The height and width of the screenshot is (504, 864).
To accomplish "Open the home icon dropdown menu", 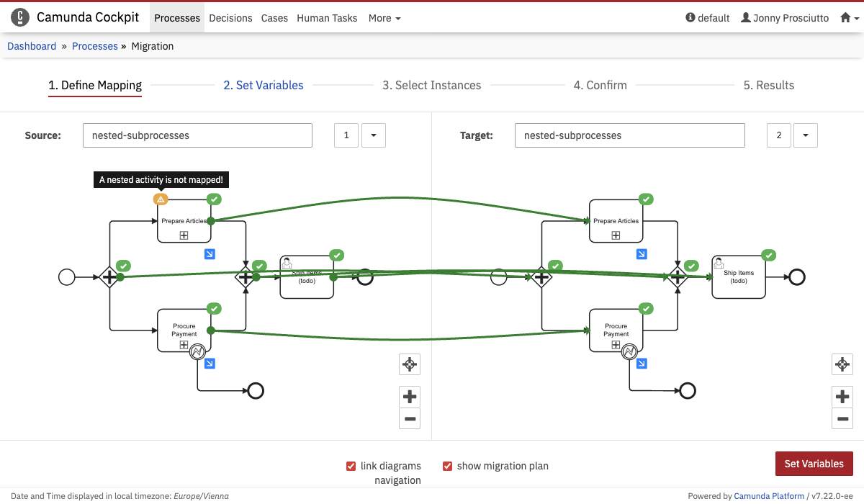I will pyautogui.click(x=850, y=18).
